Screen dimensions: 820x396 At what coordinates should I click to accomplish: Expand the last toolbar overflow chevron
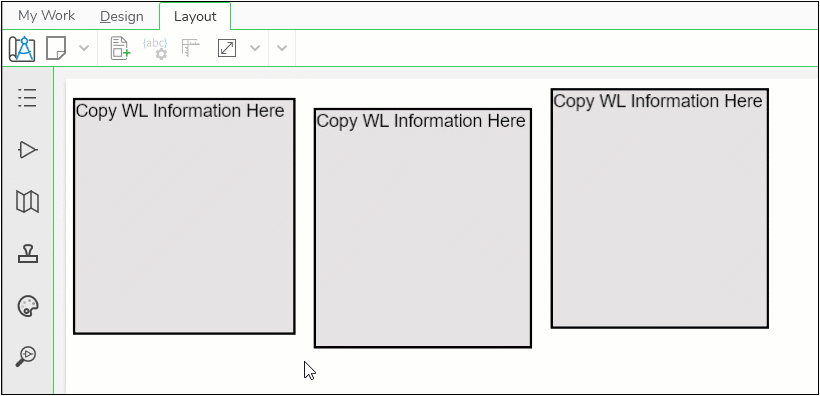[282, 48]
